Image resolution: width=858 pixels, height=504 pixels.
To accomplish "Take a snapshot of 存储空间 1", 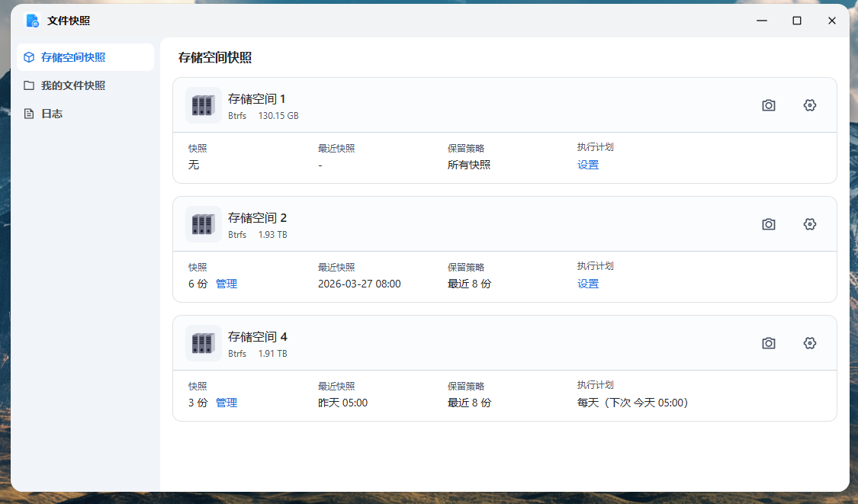I will point(769,105).
